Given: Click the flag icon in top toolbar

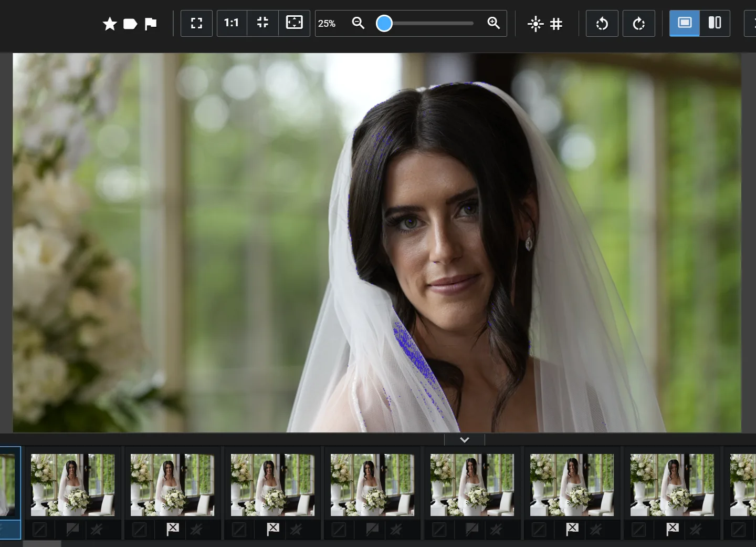Looking at the screenshot, I should click(151, 24).
